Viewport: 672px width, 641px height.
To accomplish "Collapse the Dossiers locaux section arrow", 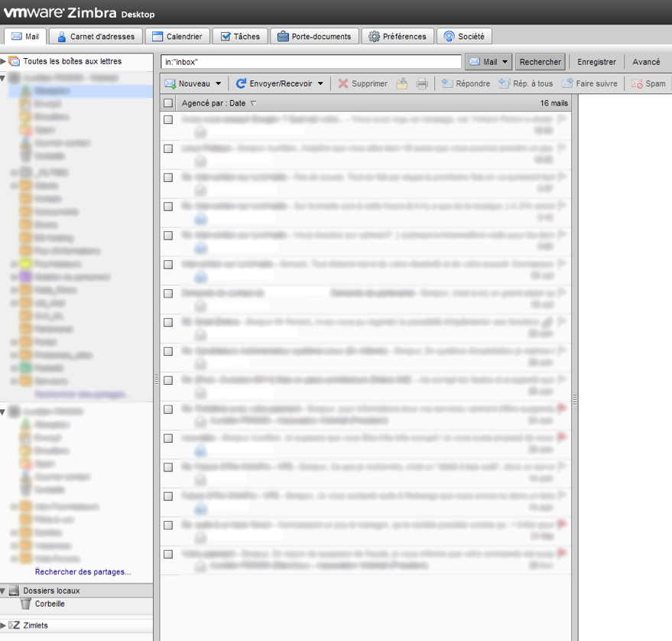I will [x=3, y=591].
